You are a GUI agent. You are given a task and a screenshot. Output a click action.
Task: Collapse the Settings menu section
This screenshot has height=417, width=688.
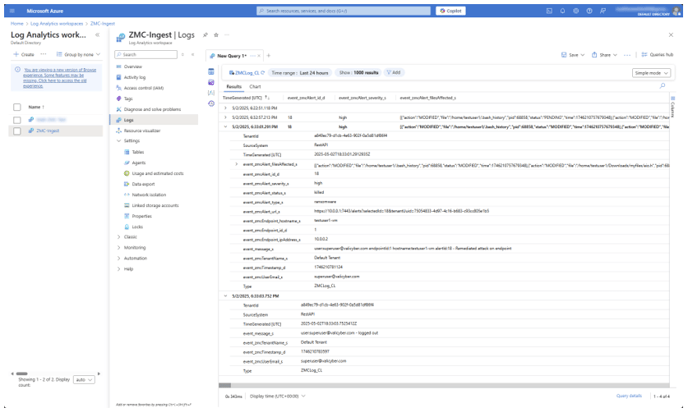(x=119, y=141)
